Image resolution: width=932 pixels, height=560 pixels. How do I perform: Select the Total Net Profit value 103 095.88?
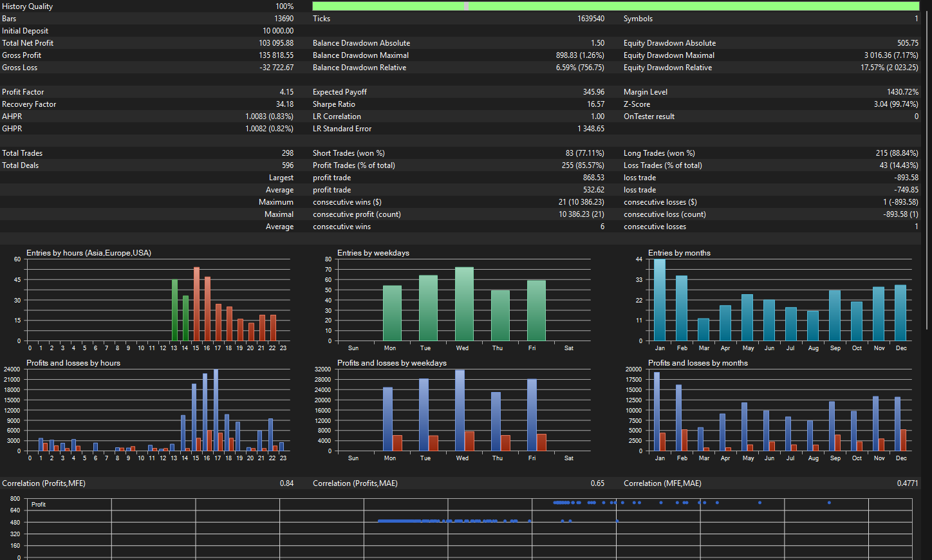pyautogui.click(x=276, y=43)
